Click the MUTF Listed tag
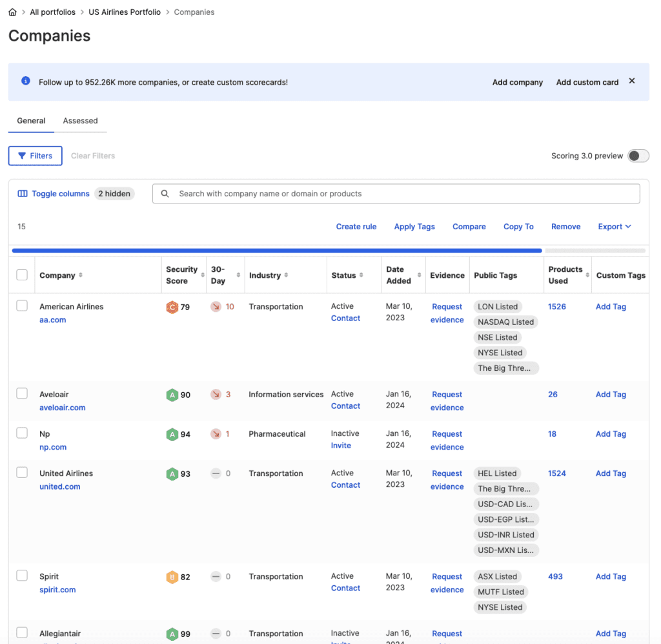 (x=500, y=592)
